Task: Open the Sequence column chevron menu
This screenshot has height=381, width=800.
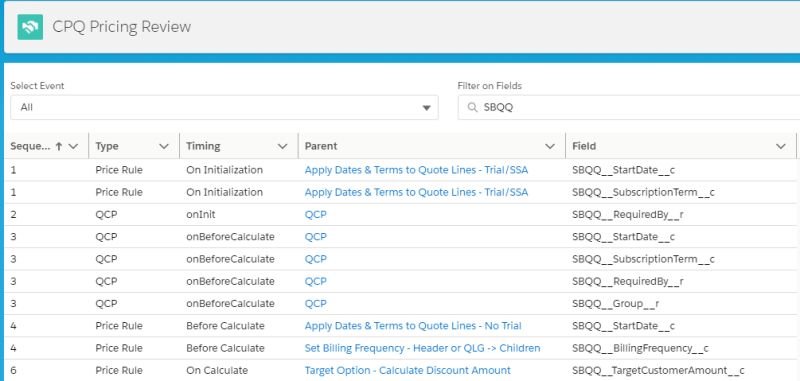Action: pyautogui.click(x=73, y=146)
